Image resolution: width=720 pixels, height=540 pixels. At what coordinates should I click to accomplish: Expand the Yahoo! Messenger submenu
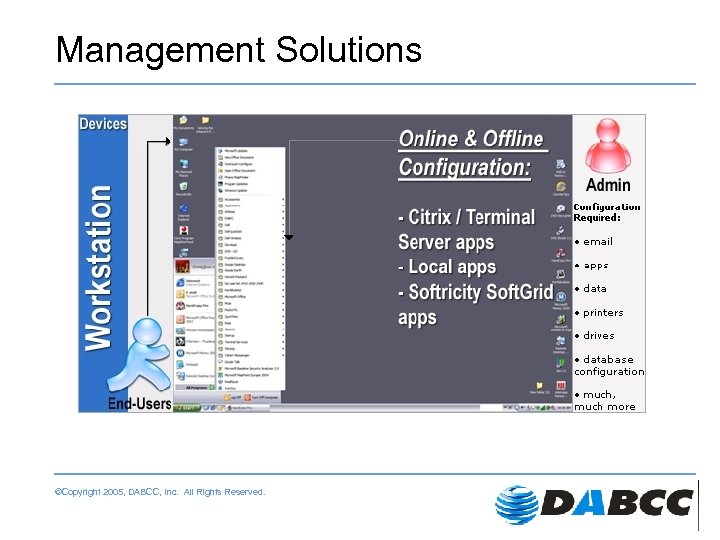click(251, 355)
